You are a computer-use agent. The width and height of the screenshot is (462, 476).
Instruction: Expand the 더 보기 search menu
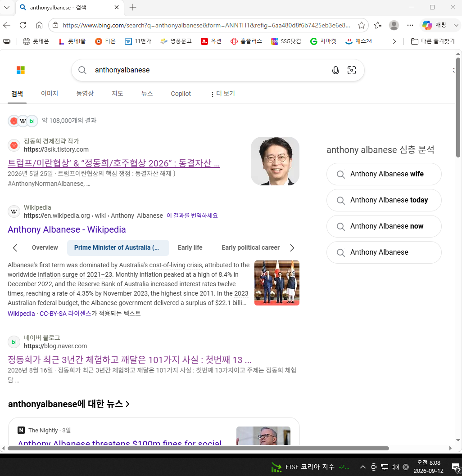click(x=223, y=94)
